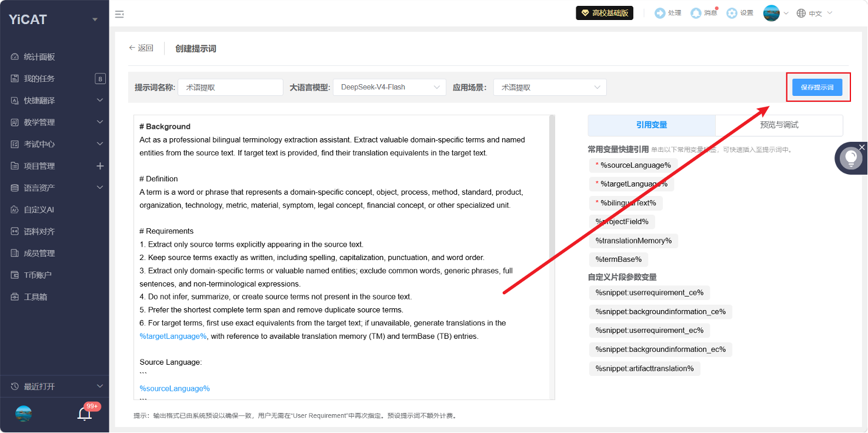Viewport: 868px width, 433px height.
Task: Click the 保存提示词 button
Action: (x=817, y=87)
